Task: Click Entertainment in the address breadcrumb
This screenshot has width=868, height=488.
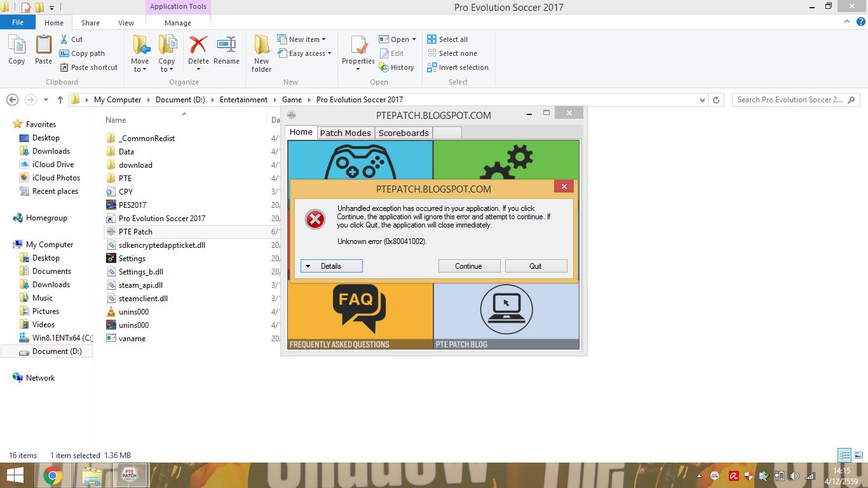Action: coord(243,100)
